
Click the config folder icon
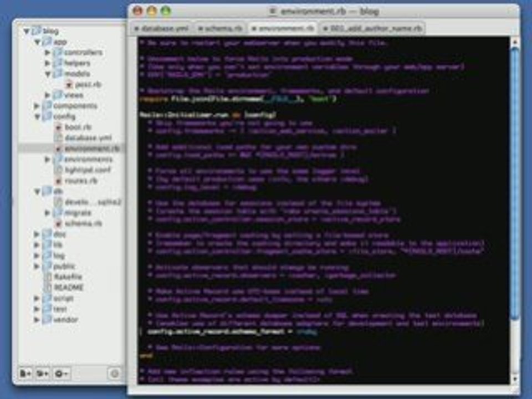click(x=47, y=116)
